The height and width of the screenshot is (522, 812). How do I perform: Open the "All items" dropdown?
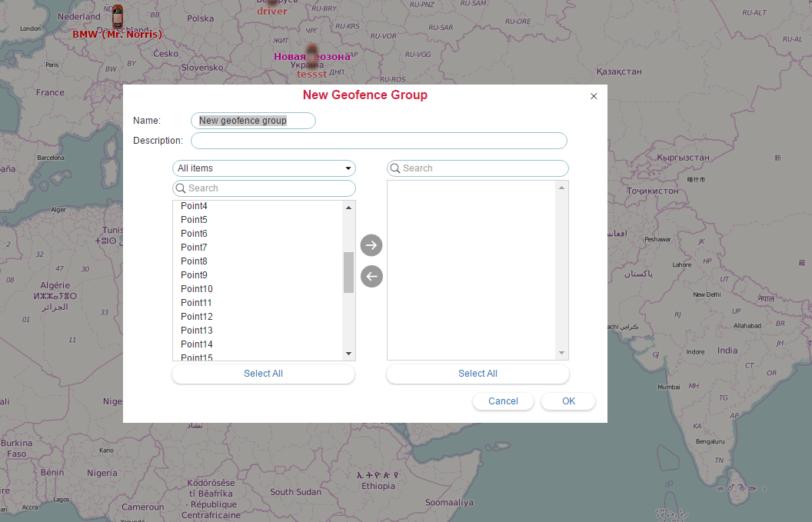pyautogui.click(x=264, y=168)
